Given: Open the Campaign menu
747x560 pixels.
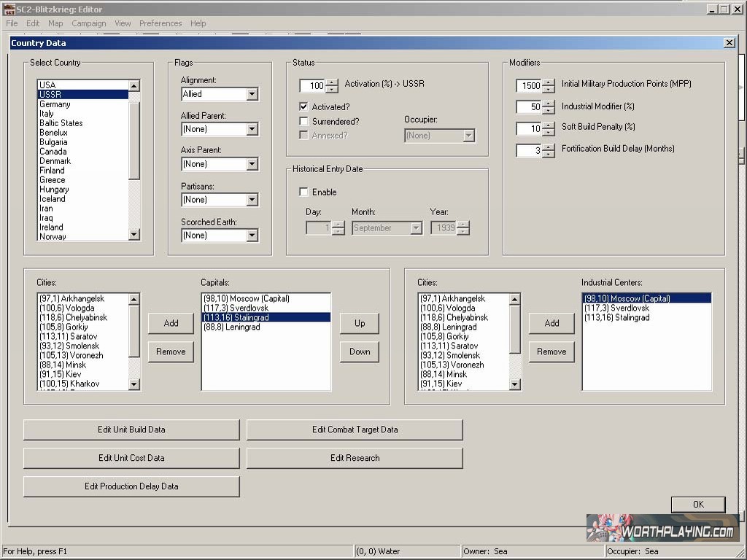Looking at the screenshot, I should [x=89, y=23].
